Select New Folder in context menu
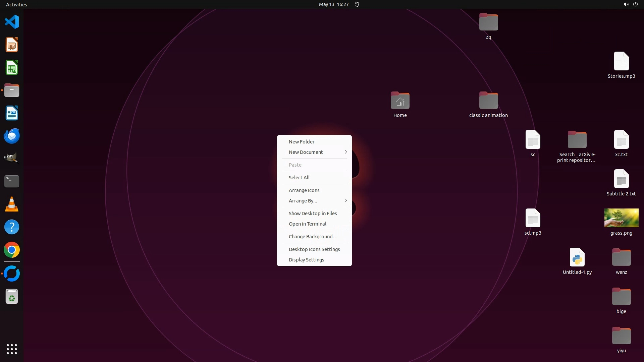The height and width of the screenshot is (362, 644). 302,142
